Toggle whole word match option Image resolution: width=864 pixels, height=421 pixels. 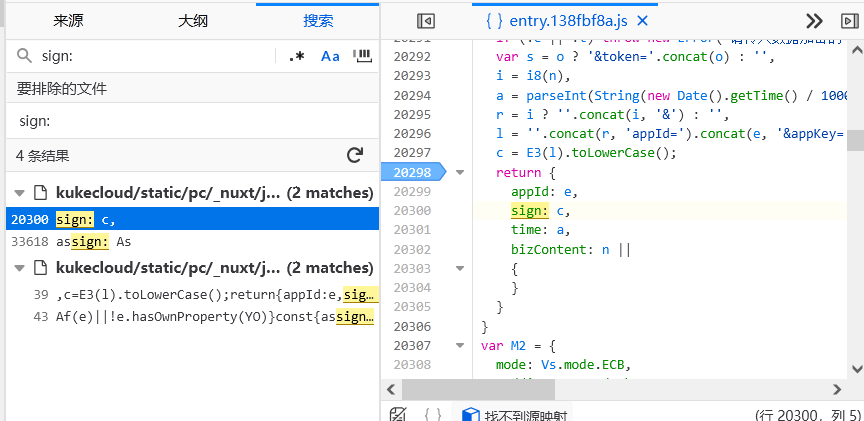361,57
